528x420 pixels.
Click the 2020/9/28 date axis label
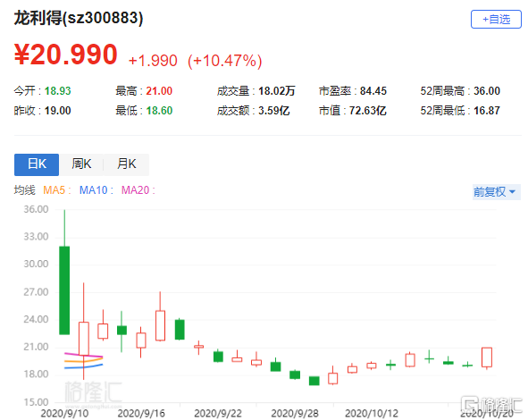[x=295, y=413]
